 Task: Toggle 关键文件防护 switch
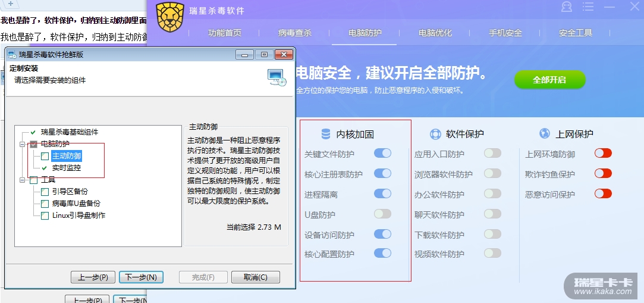(382, 154)
